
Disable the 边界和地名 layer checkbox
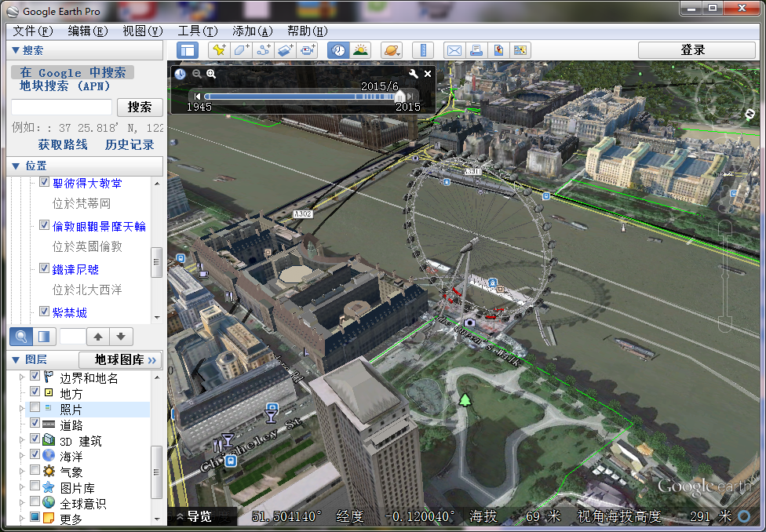[35, 376]
